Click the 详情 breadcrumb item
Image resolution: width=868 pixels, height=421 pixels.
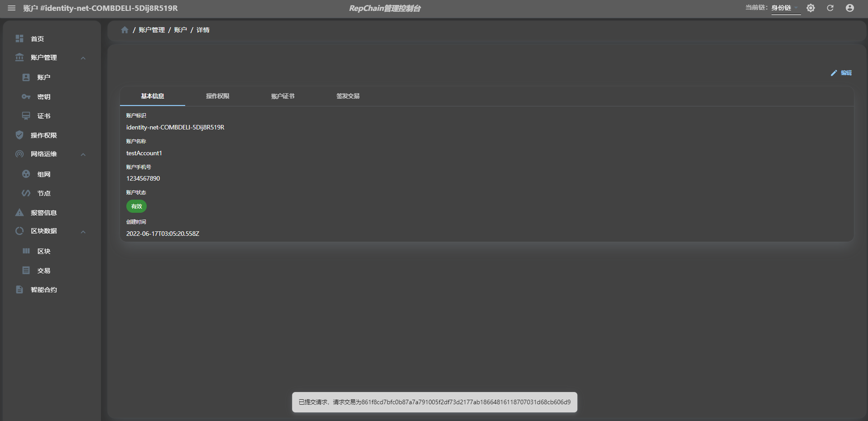click(203, 30)
